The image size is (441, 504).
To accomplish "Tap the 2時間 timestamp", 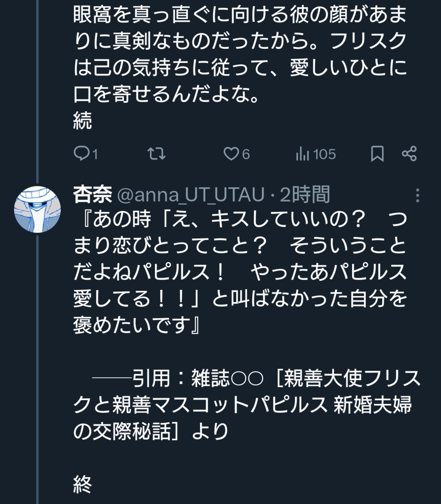I will point(305,195).
